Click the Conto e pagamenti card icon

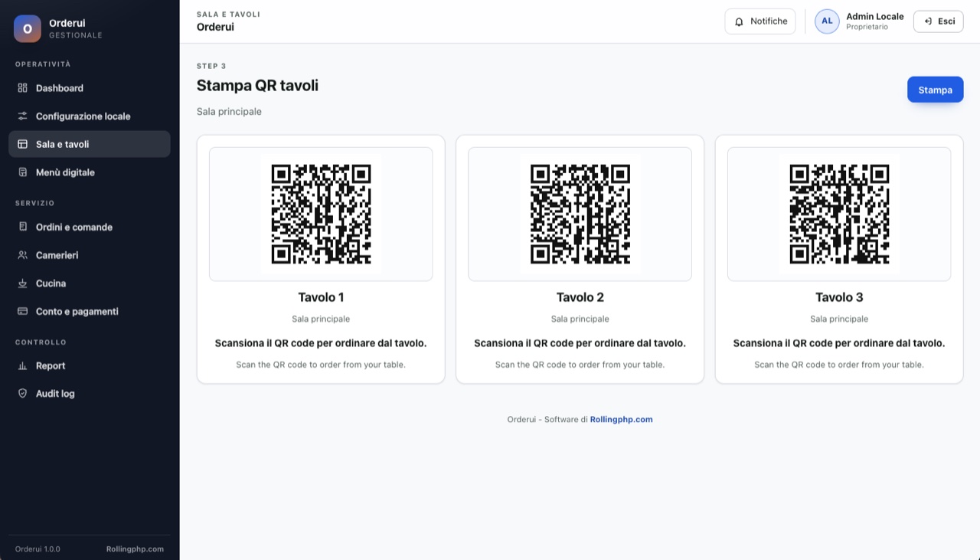22,312
